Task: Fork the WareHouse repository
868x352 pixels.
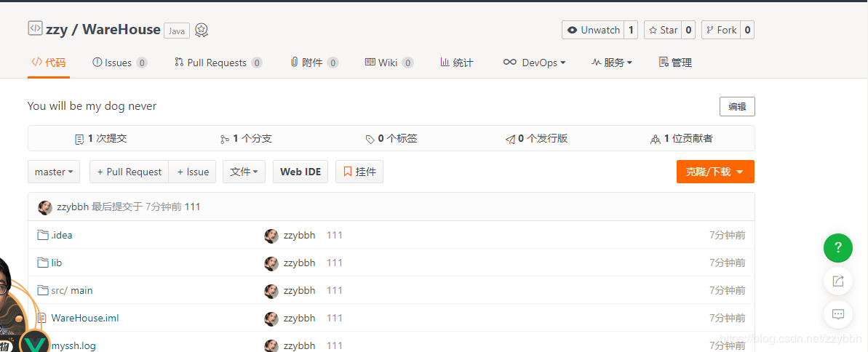Action: coord(721,30)
